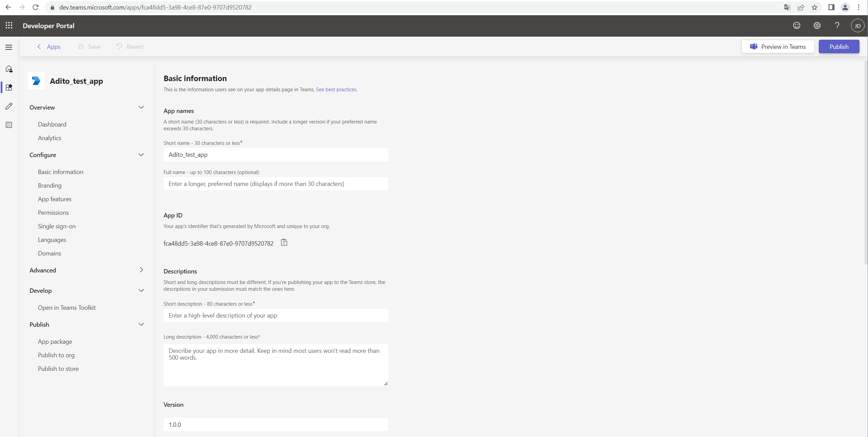Open the checklist icon in left rail
Image resolution: width=868 pixels, height=437 pixels.
[x=9, y=125]
